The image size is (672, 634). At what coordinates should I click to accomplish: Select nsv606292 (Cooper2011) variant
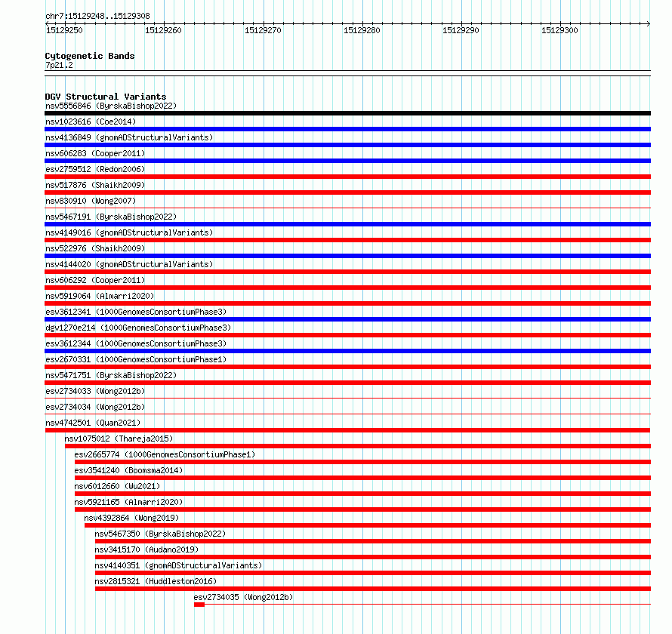tap(95, 280)
